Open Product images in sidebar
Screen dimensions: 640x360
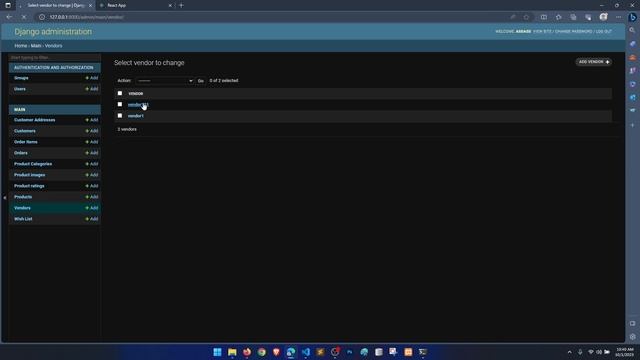(x=30, y=175)
